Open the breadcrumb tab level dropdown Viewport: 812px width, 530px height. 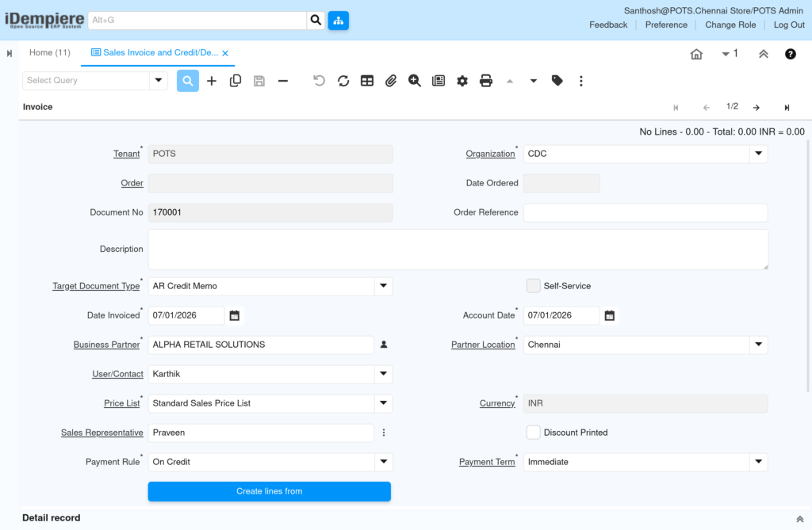[730, 53]
